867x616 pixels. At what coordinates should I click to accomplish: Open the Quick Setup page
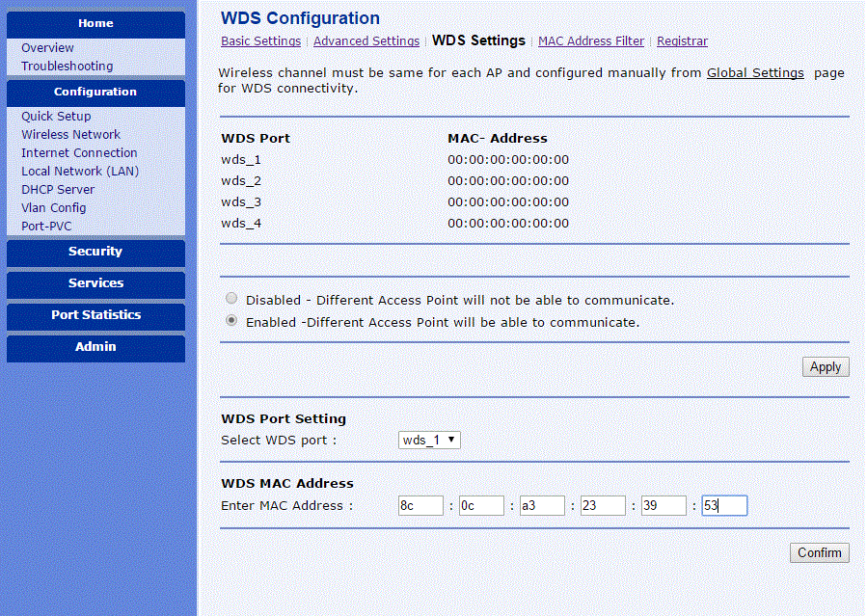pyautogui.click(x=56, y=117)
